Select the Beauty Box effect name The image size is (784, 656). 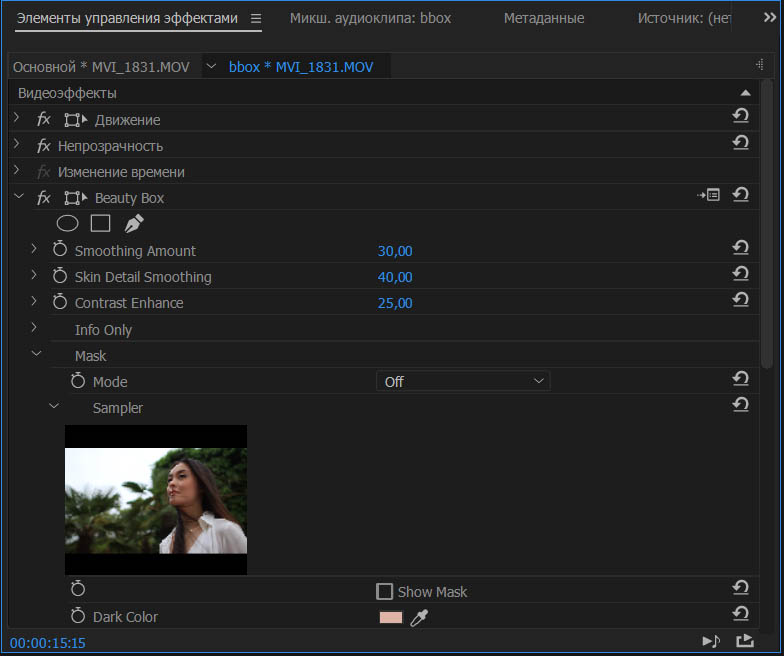(x=130, y=198)
